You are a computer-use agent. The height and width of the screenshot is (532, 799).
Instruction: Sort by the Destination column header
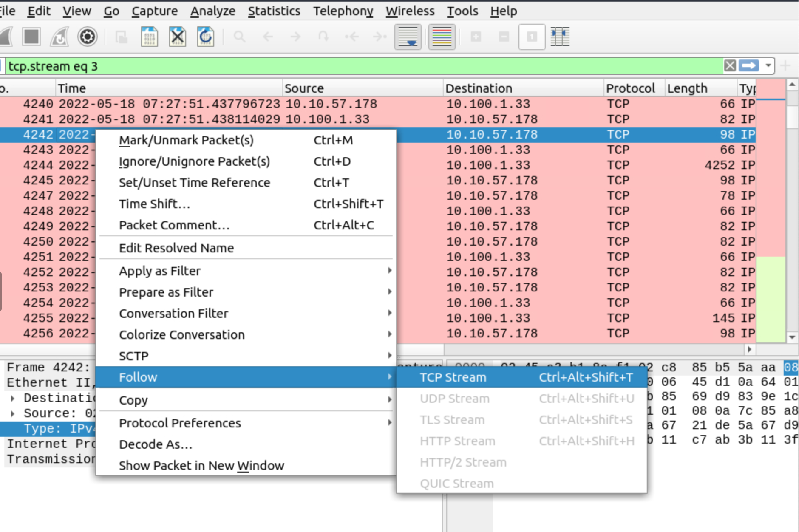pos(524,88)
